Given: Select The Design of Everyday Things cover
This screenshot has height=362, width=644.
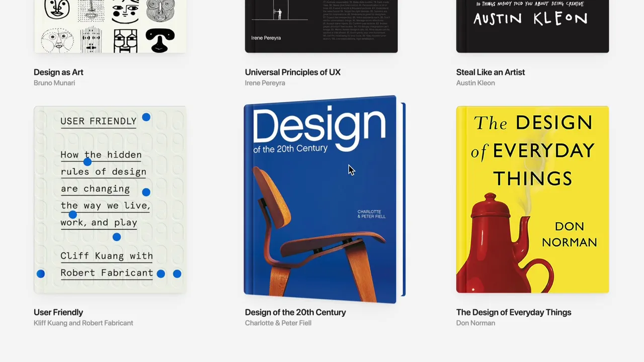Looking at the screenshot, I should point(532,200).
